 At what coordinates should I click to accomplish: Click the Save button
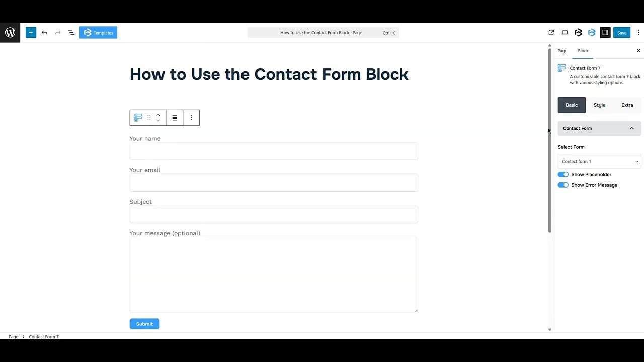click(622, 32)
